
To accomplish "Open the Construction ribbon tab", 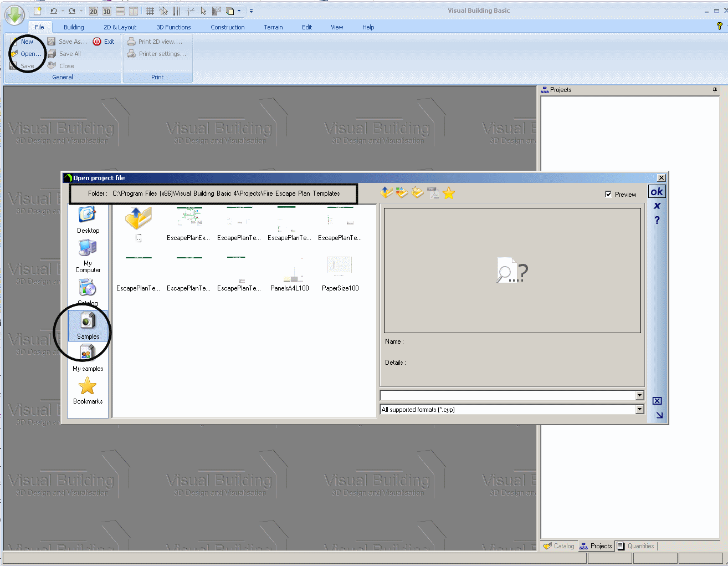I will (228, 27).
